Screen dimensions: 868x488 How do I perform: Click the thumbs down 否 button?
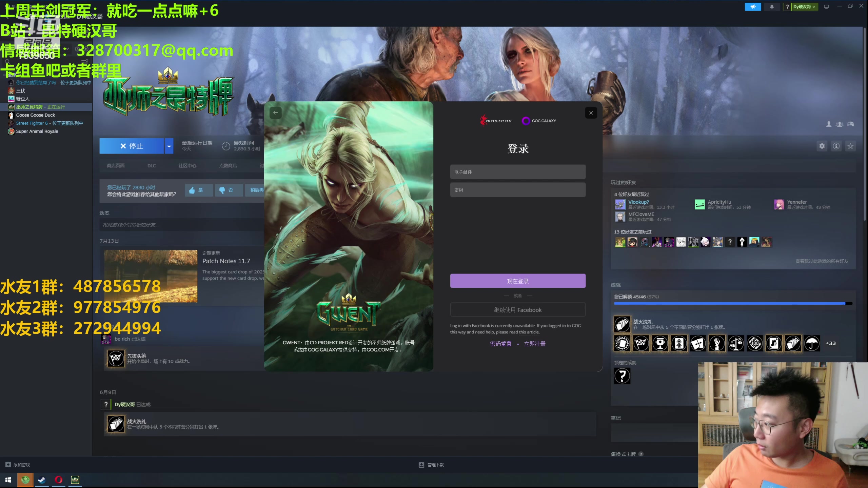229,190
